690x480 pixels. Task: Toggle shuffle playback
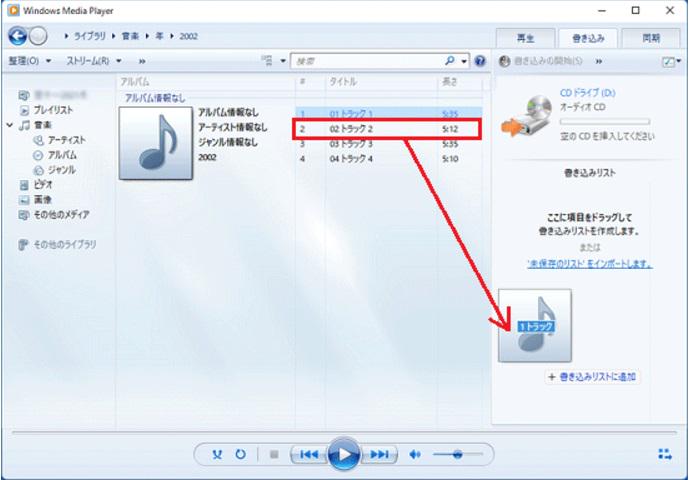tap(217, 454)
